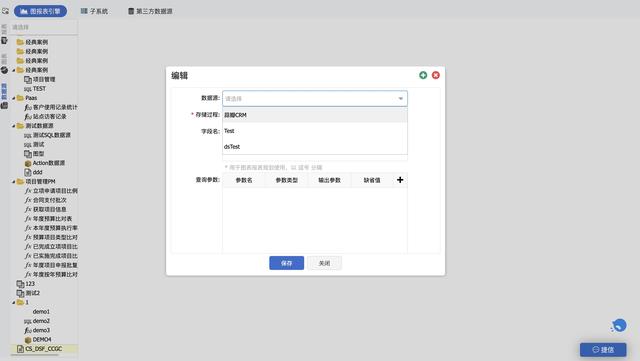Collapse the expanded 经典案例 folder
Image resolution: width=640 pixels, height=361 pixels.
pyautogui.click(x=13, y=70)
